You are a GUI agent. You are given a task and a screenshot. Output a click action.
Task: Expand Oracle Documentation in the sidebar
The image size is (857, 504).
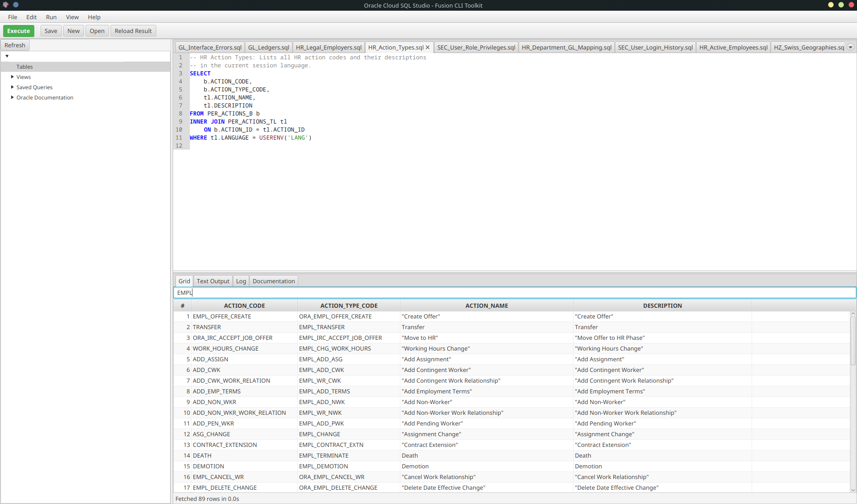[x=12, y=97]
